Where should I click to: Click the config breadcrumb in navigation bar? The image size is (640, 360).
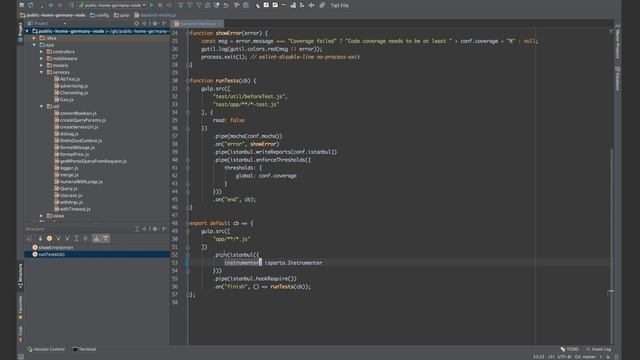tap(99, 15)
